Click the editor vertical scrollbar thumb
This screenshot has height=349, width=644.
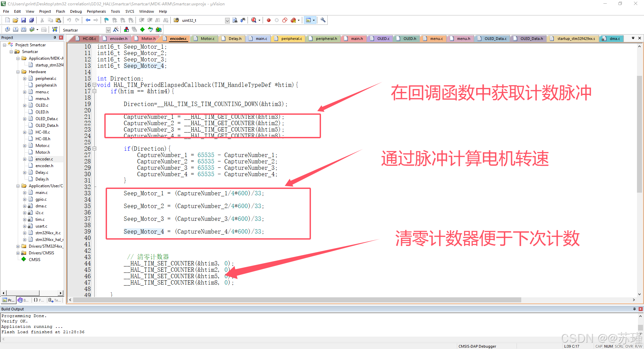point(639,134)
